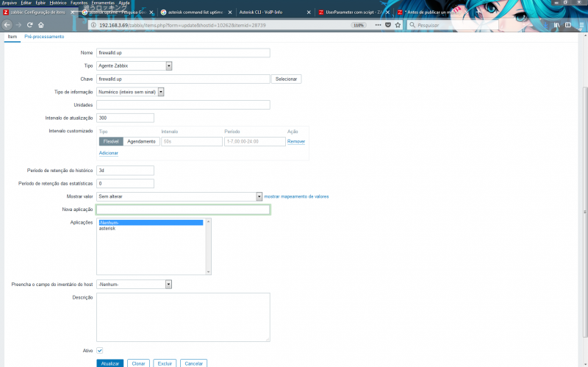
Task: Click the Nova aplicação input field
Action: (x=183, y=210)
